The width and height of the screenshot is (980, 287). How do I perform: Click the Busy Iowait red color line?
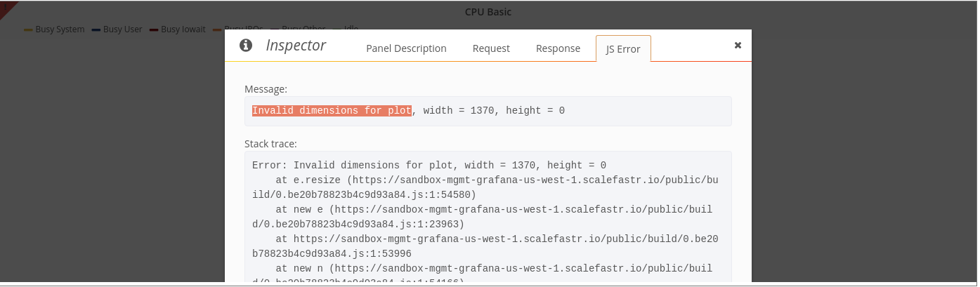coord(154,30)
